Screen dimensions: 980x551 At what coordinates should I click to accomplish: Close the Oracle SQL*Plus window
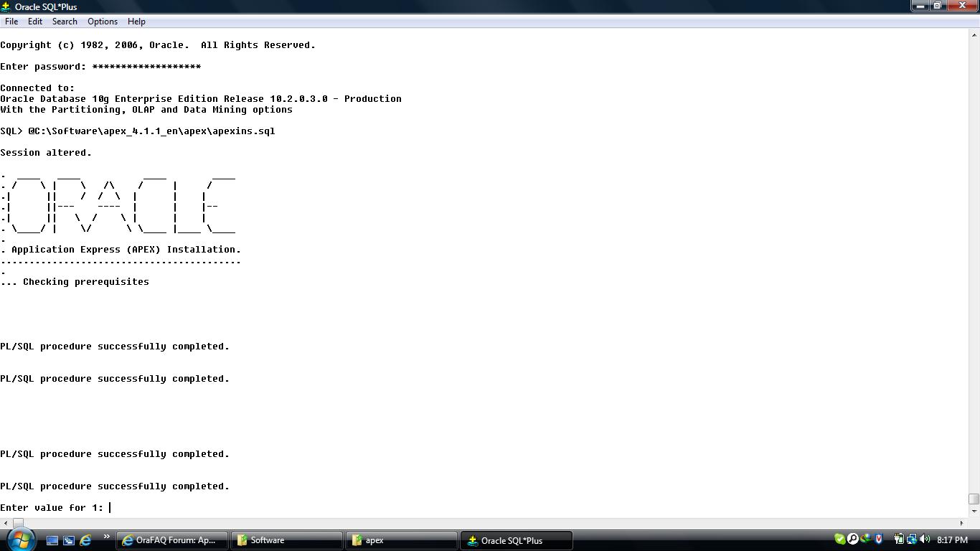point(962,6)
